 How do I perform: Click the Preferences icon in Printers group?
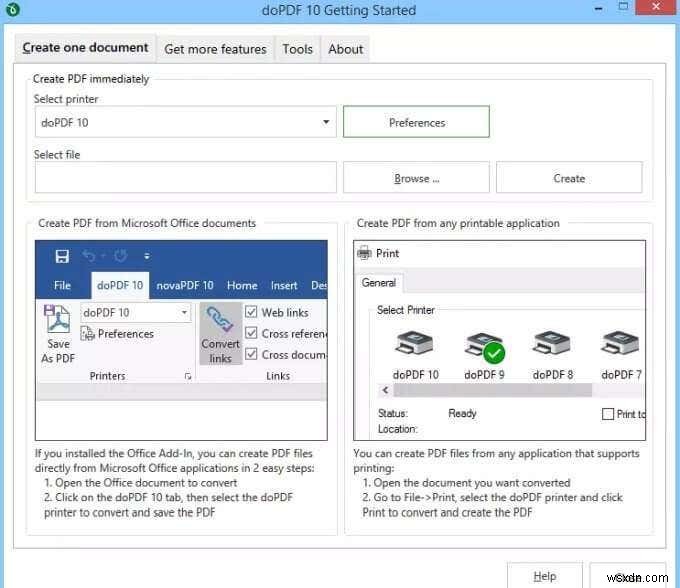87,333
